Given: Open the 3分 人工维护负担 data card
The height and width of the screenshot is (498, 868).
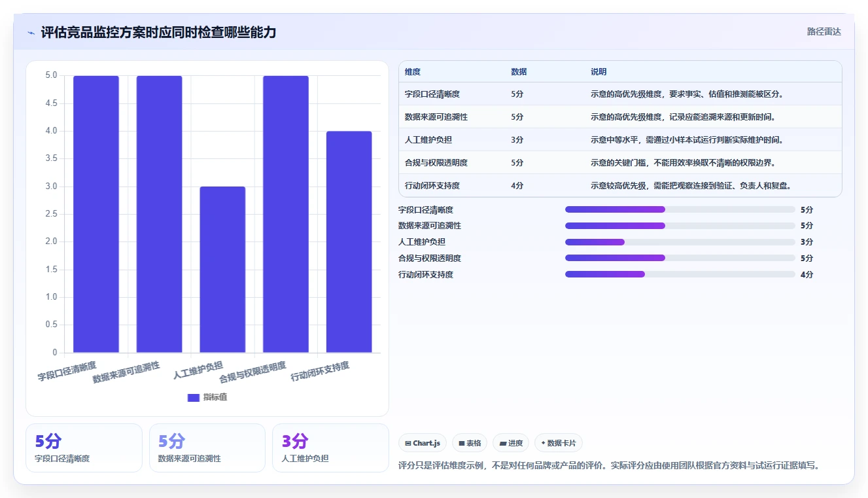Looking at the screenshot, I should (x=330, y=448).
